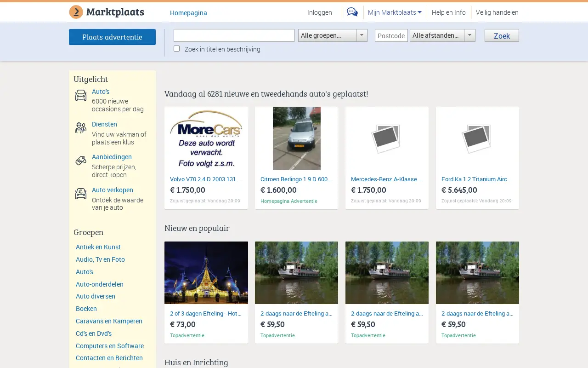Click the Marktplaats logo
This screenshot has width=588, height=368.
coord(107,12)
